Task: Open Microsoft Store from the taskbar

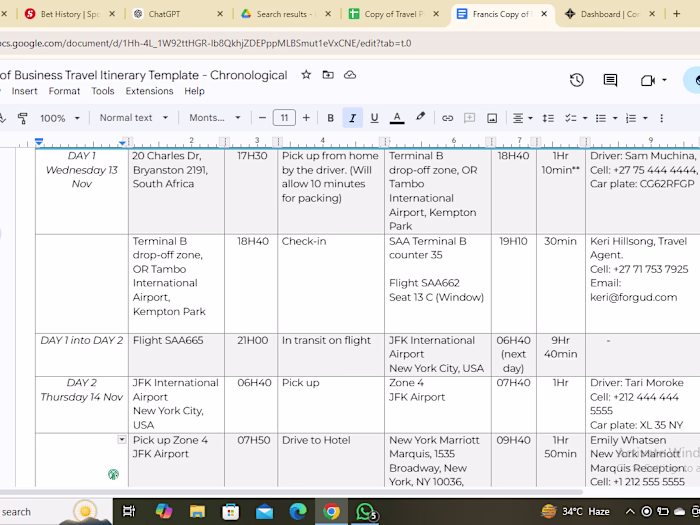Action: pos(230,511)
